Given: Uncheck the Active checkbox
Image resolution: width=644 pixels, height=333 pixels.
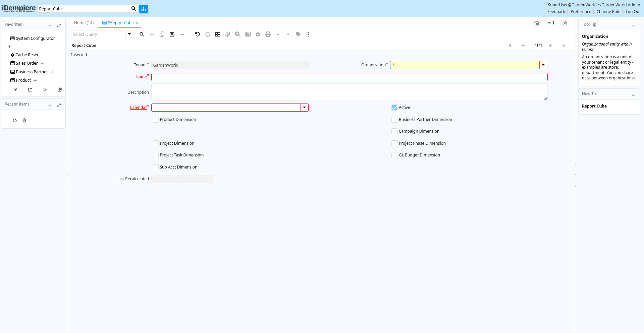Looking at the screenshot, I should (x=394, y=108).
